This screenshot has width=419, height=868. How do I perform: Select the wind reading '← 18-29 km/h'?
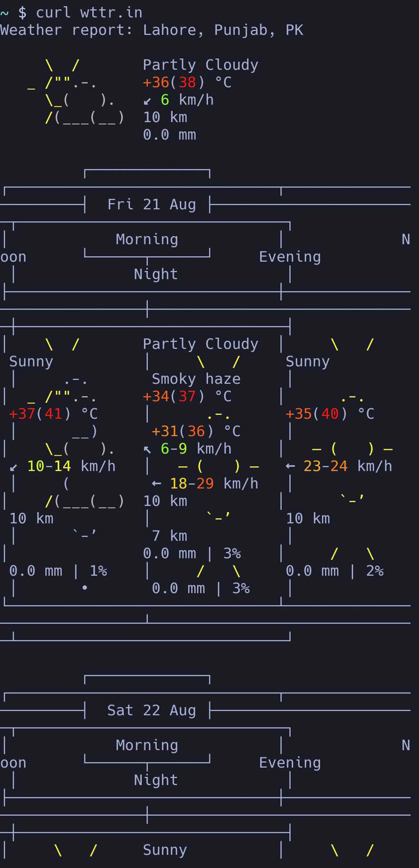click(x=205, y=484)
